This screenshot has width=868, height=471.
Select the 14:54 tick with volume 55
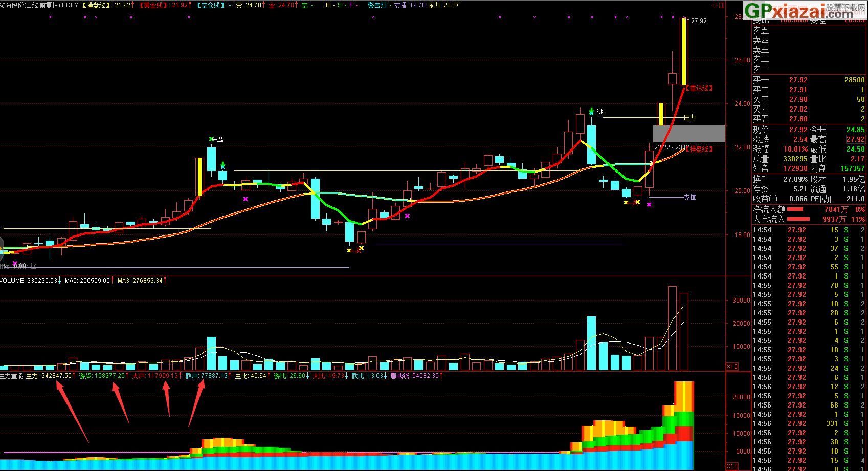coord(809,267)
